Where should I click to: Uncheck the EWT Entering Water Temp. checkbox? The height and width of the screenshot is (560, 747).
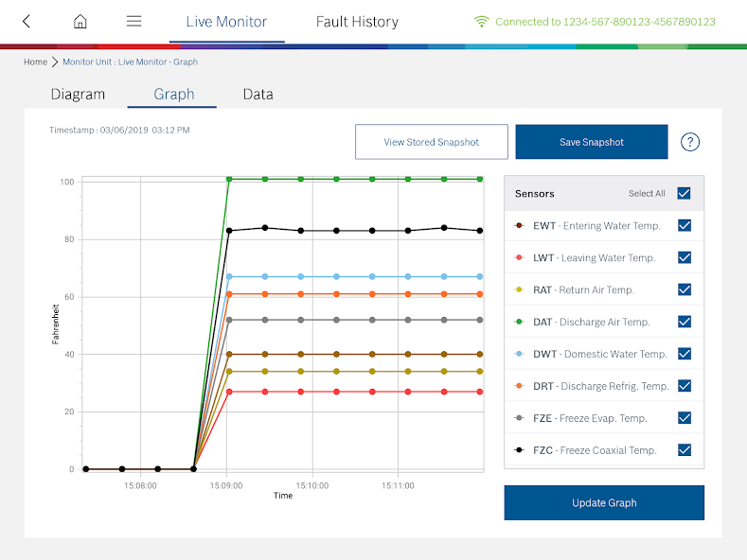tap(685, 226)
